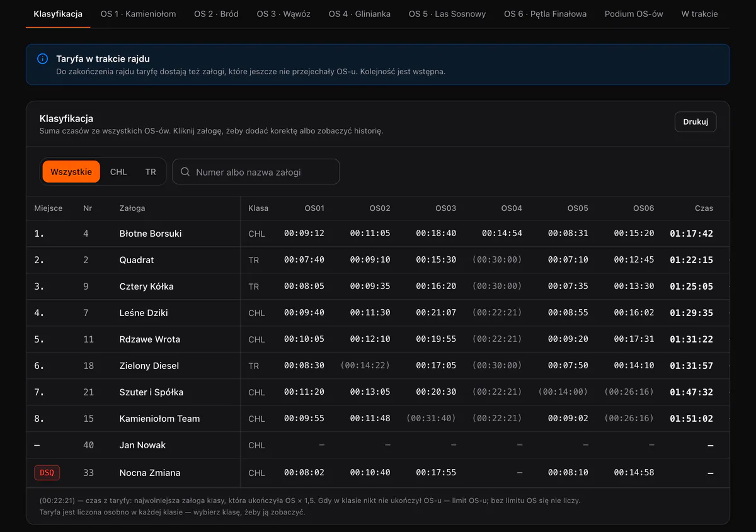Click the Drukuj button
Viewport: 756px width, 532px height.
tap(696, 122)
